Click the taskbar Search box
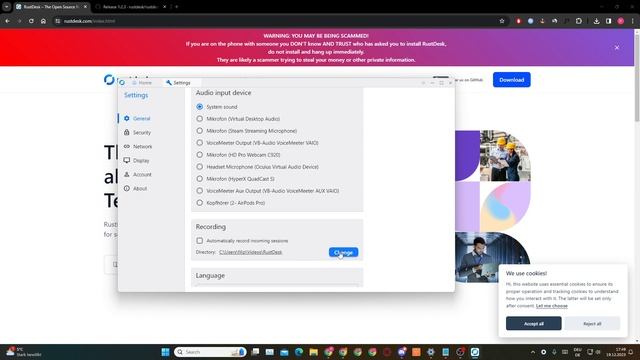The image size is (640, 360). click(x=210, y=352)
